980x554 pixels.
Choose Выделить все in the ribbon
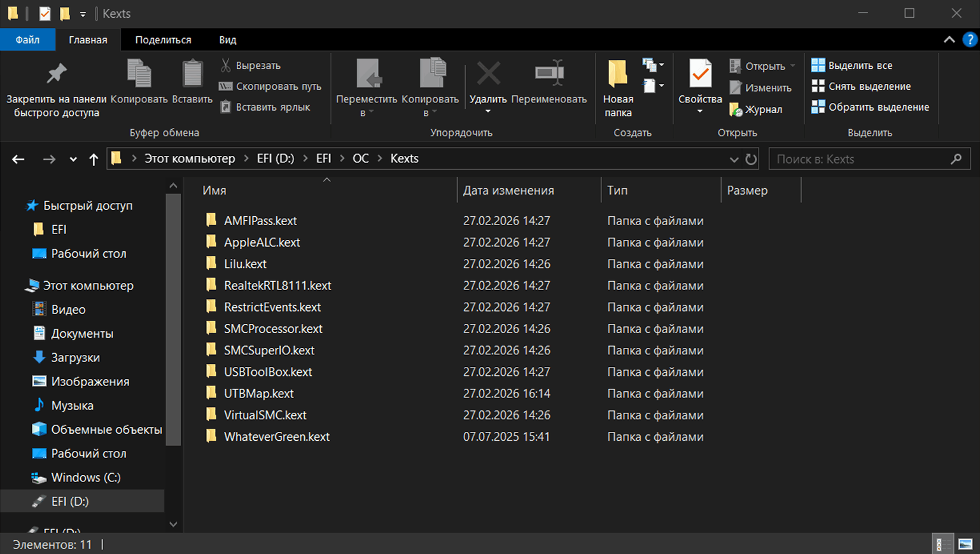[852, 66]
